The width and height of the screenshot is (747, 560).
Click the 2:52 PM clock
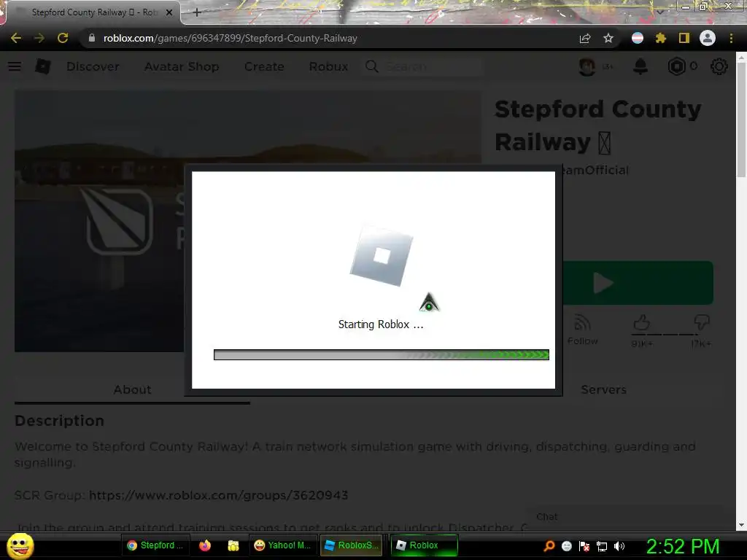pyautogui.click(x=683, y=546)
